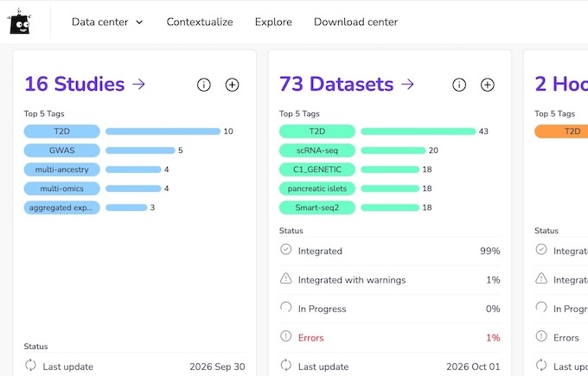The width and height of the screenshot is (588, 376).
Task: Click the Datasets Integrated checkmark icon
Action: (285, 249)
